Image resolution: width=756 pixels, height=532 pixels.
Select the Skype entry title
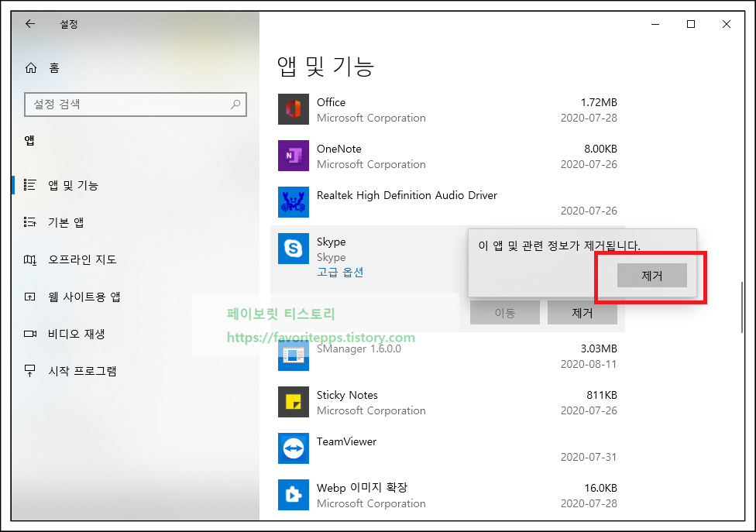pyautogui.click(x=332, y=242)
